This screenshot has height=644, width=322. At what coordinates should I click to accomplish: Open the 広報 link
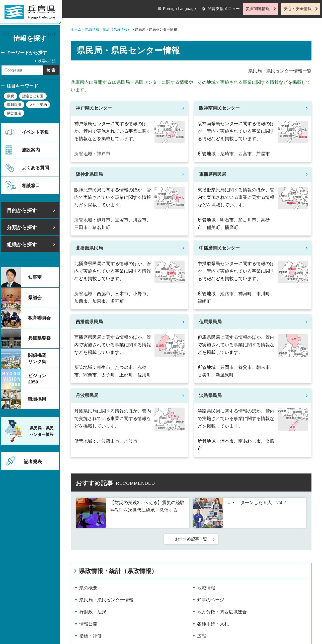pyautogui.click(x=202, y=636)
